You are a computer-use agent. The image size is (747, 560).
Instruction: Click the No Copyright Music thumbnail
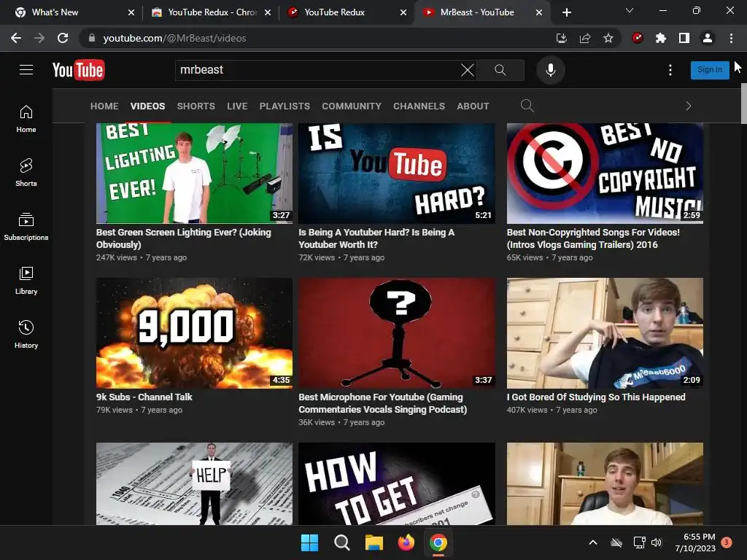(605, 174)
